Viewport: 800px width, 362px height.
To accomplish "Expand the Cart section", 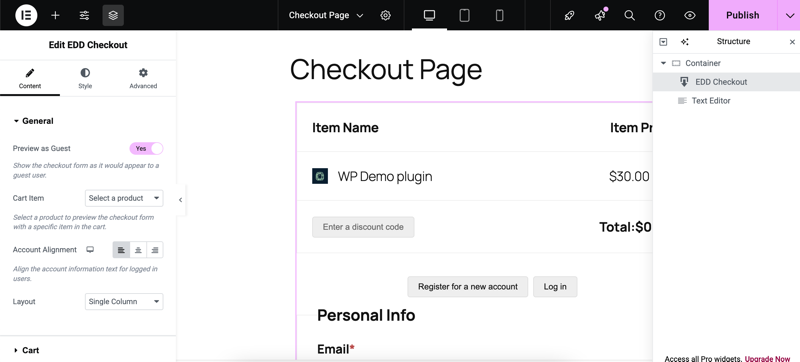I will click(26, 350).
